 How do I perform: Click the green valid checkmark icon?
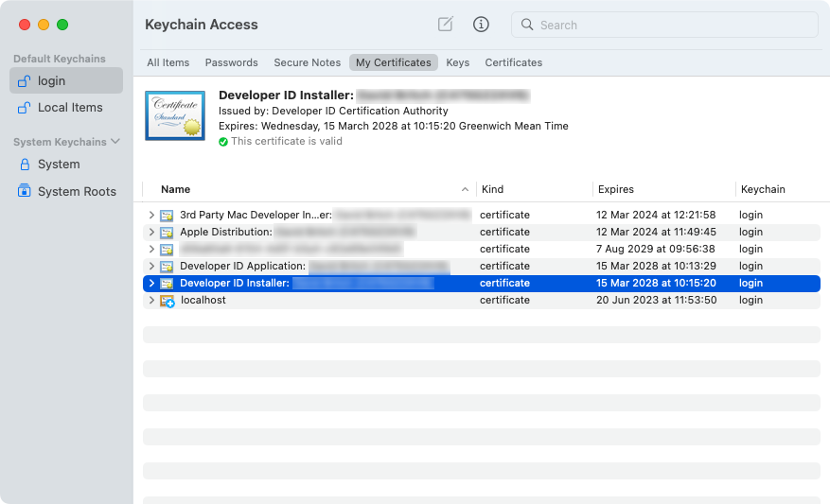pos(223,141)
